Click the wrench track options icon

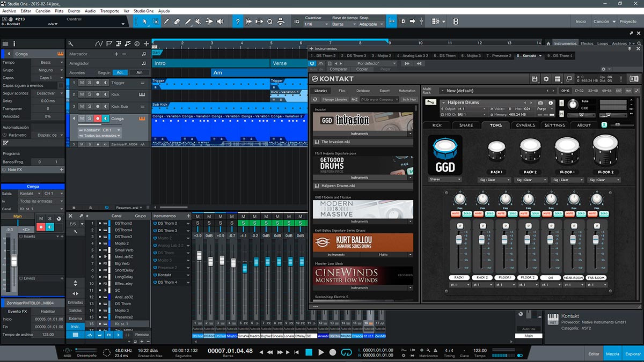pos(71,43)
